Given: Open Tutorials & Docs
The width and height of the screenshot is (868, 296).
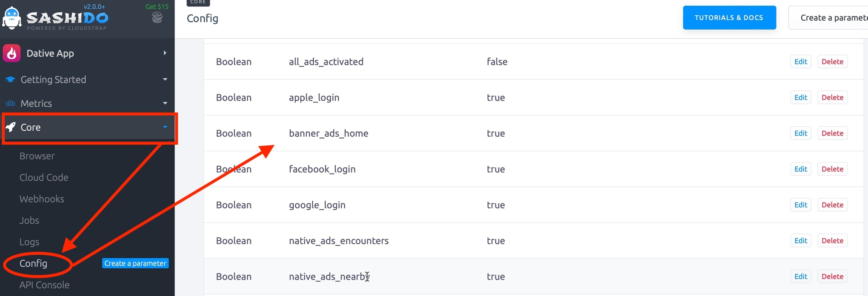Looking at the screenshot, I should click(x=729, y=18).
